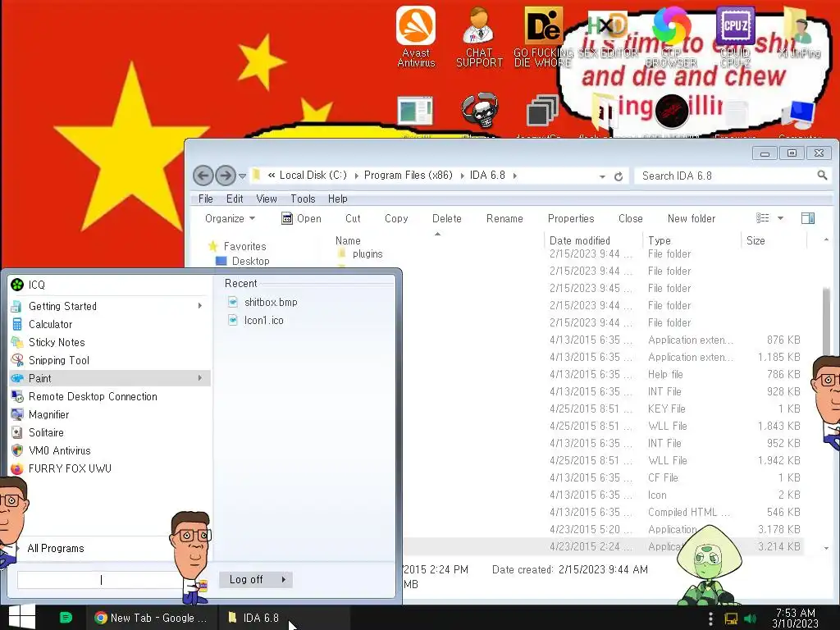Launch Magnifier from Start menu

click(110, 414)
